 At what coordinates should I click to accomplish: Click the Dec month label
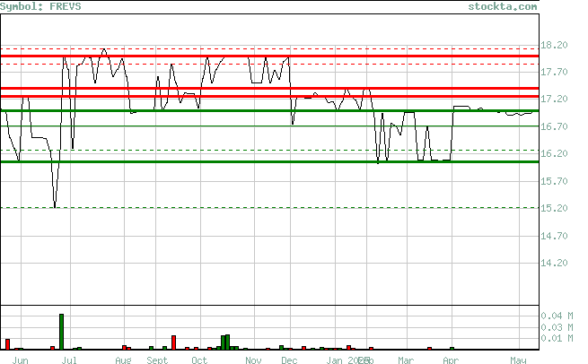tap(289, 360)
